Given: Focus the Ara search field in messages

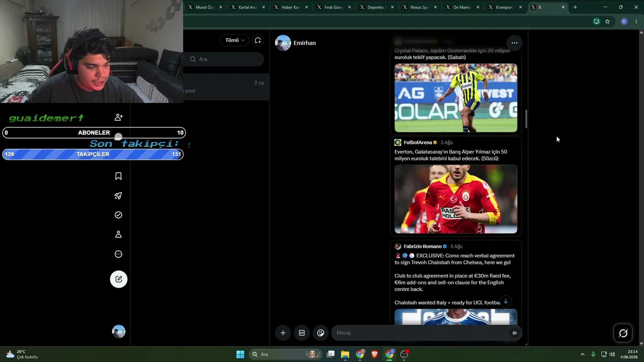Looking at the screenshot, I should (x=224, y=59).
